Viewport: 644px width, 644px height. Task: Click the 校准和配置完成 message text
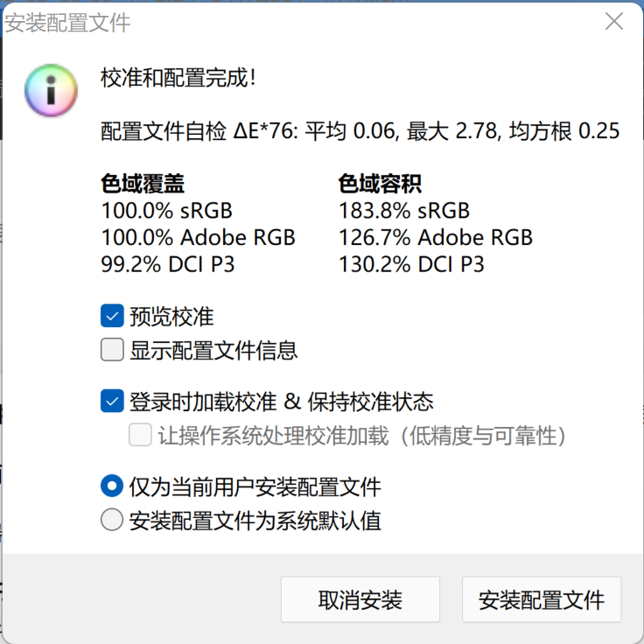pos(178,78)
